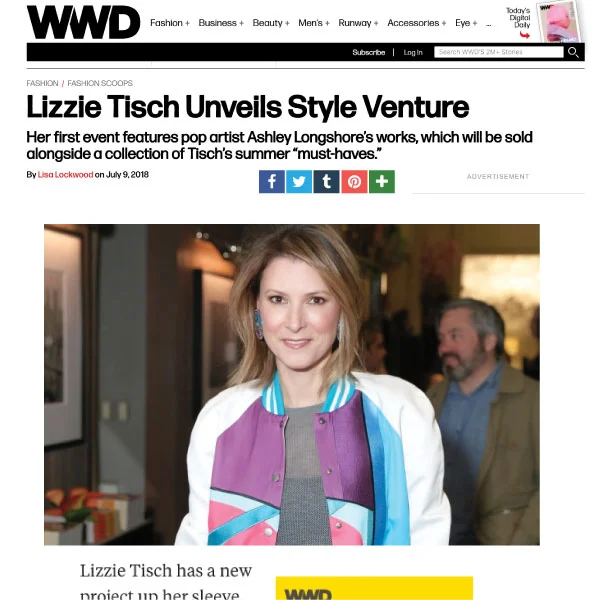
Task: Open author Lisa Lockwood's page
Action: [x=65, y=175]
